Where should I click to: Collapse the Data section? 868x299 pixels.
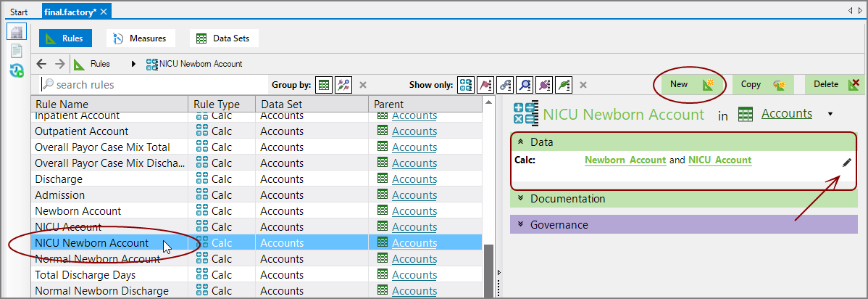[x=521, y=142]
